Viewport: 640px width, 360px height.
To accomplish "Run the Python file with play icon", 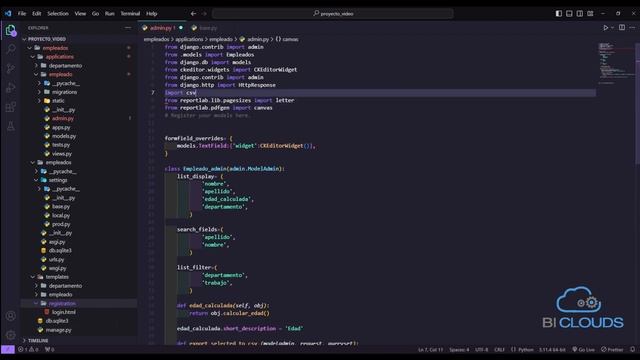I will click(606, 28).
